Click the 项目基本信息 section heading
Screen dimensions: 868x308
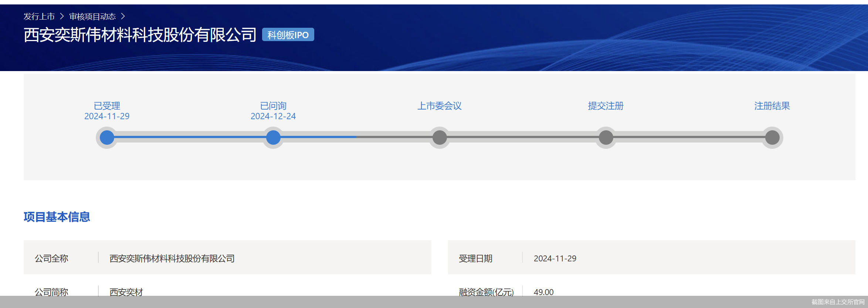(x=57, y=217)
